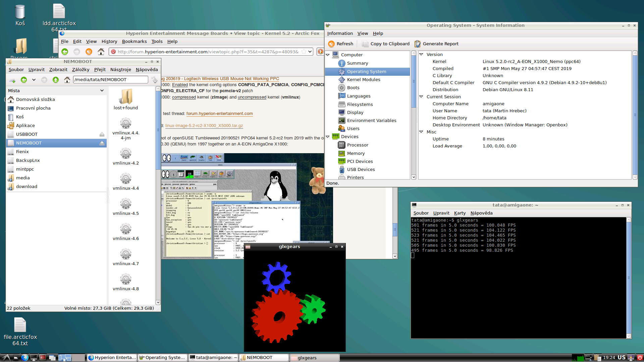This screenshot has width=644, height=362.
Task: Open the Bookmarks menu in browser
Action: coord(134,42)
